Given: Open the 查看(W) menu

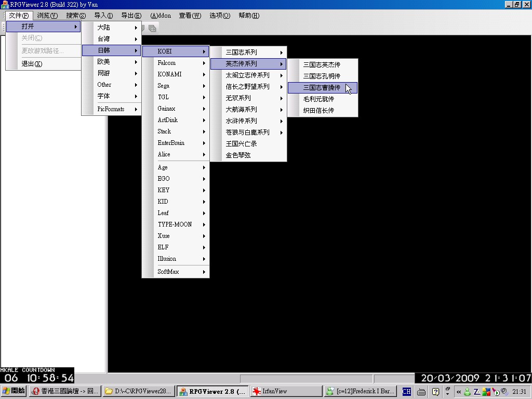Looking at the screenshot, I should (190, 16).
